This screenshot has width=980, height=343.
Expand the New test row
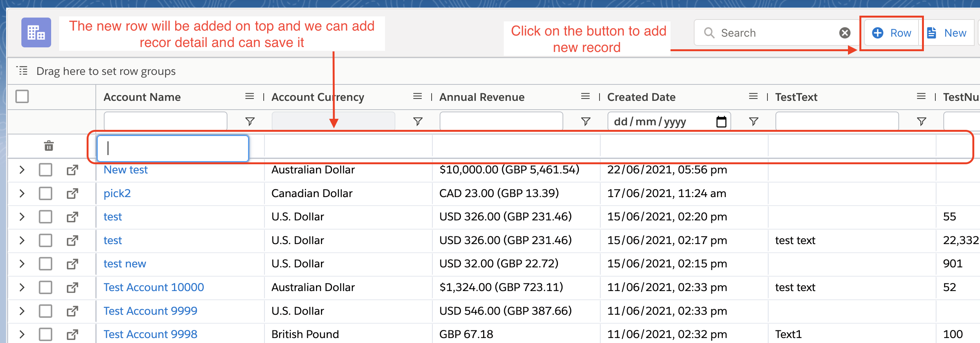pos(22,170)
